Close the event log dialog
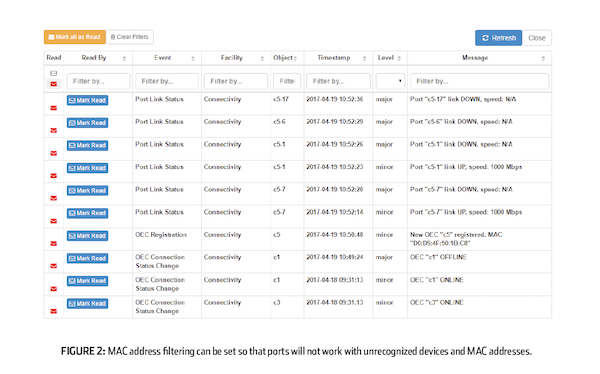This screenshot has width=600, height=374. [537, 38]
